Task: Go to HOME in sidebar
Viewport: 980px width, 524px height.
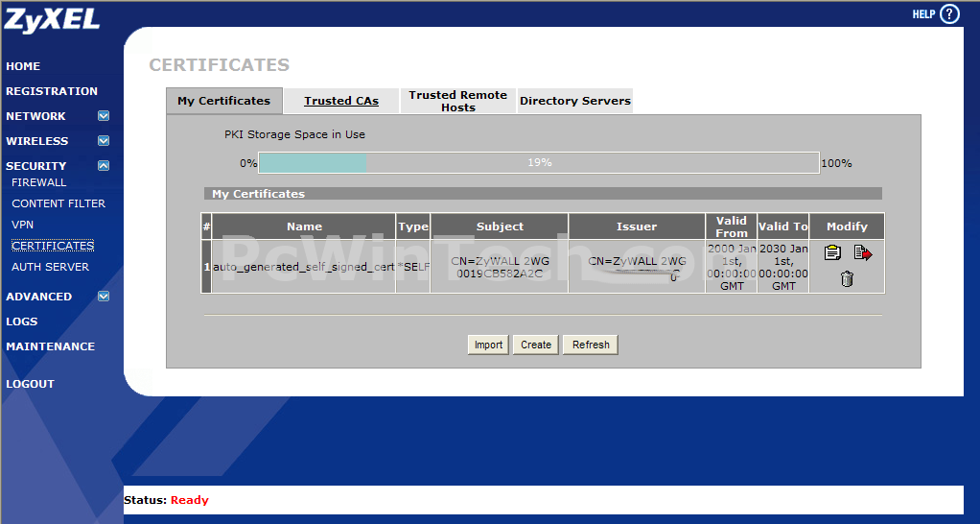Action: click(23, 66)
